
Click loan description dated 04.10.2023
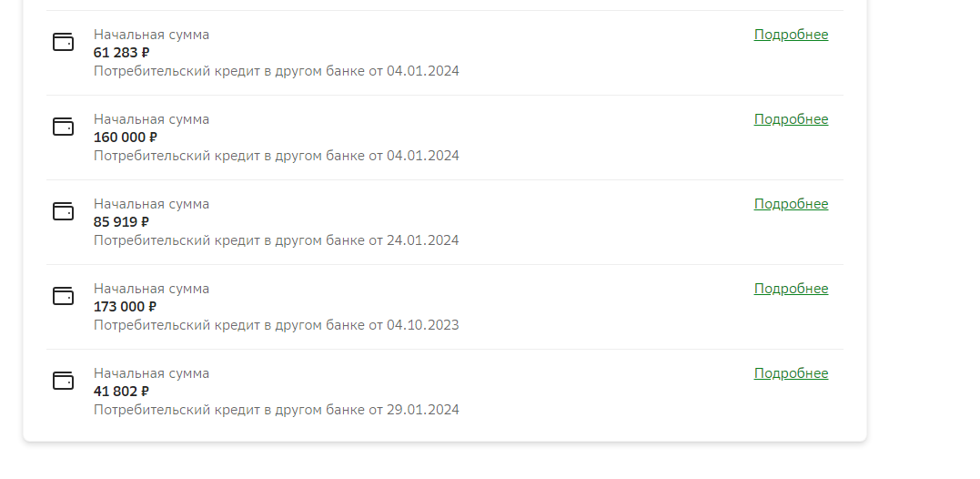coord(276,325)
